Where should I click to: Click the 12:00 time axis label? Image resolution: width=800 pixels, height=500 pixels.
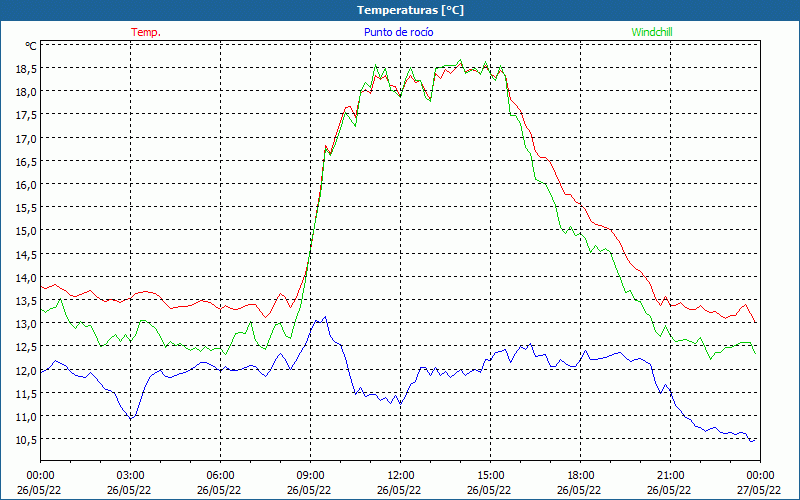pyautogui.click(x=401, y=475)
